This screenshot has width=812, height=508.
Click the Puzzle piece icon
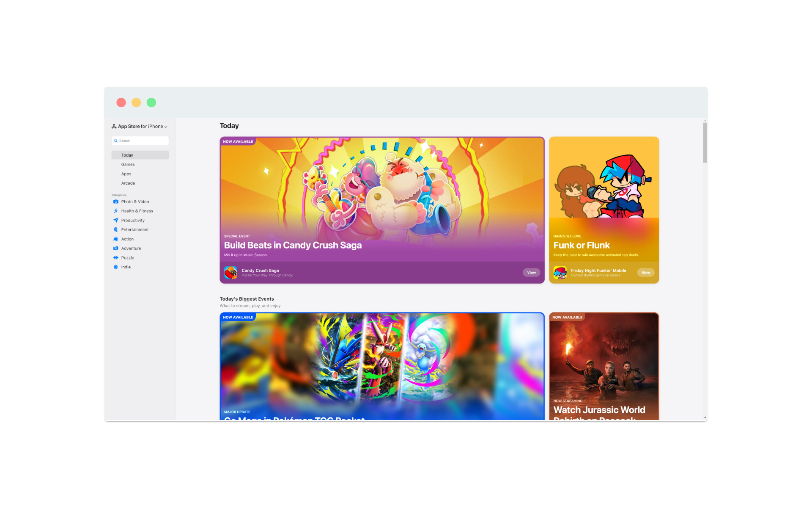pos(116,257)
